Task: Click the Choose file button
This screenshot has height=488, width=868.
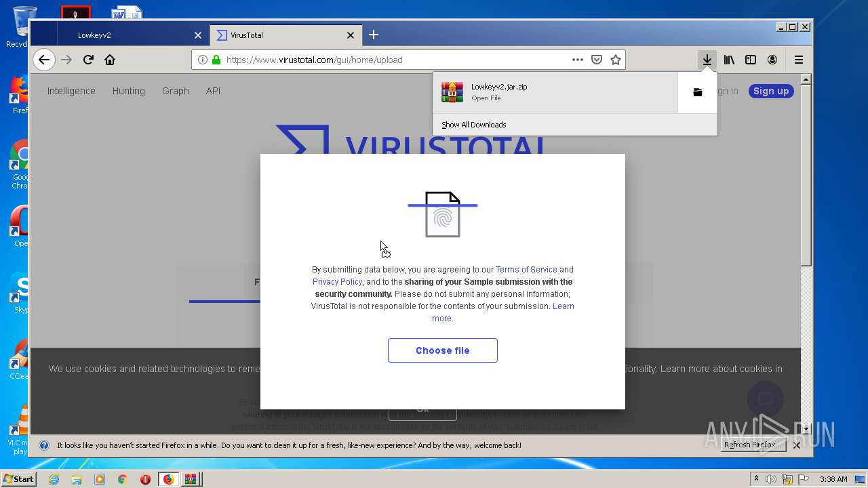Action: pos(443,350)
